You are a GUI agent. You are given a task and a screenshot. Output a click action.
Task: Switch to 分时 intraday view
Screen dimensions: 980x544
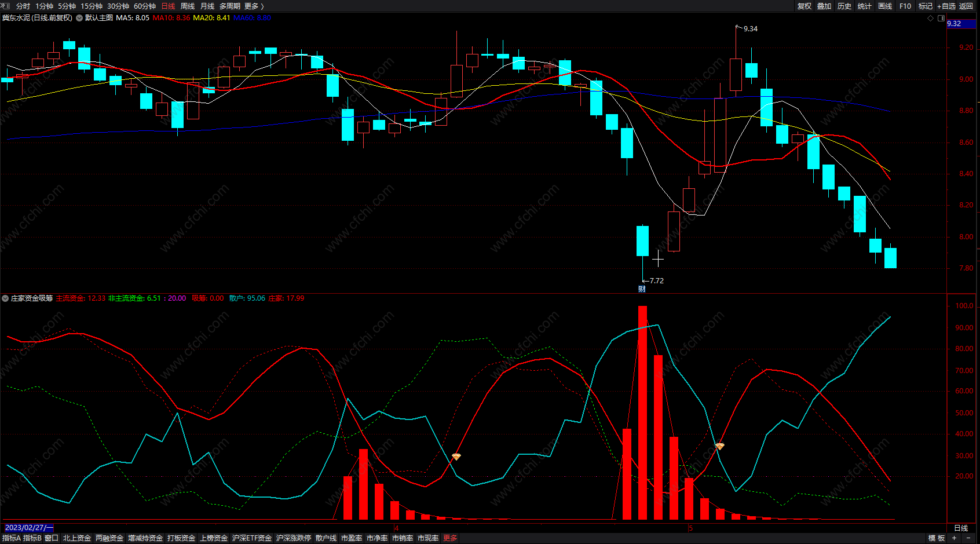pyautogui.click(x=23, y=6)
